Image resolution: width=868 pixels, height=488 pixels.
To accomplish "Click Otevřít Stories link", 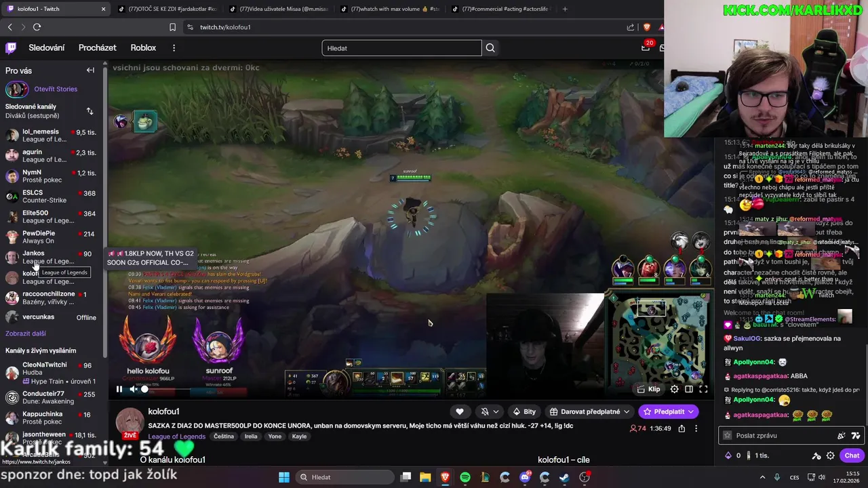I will click(x=56, y=89).
